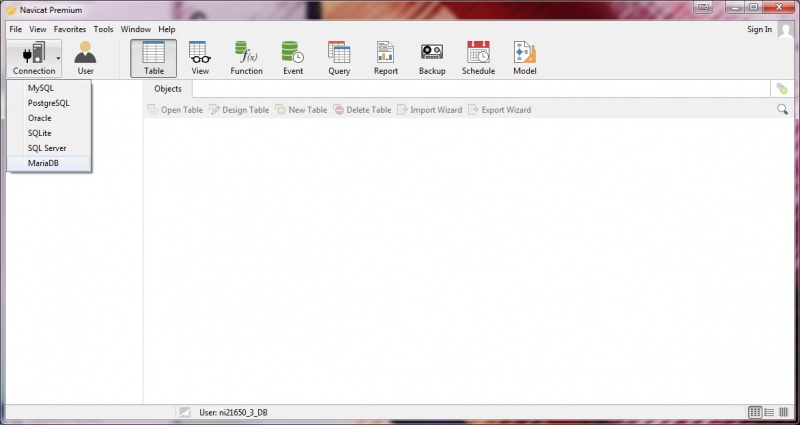Switch to list view mode
The height and width of the screenshot is (425, 800).
(x=755, y=412)
